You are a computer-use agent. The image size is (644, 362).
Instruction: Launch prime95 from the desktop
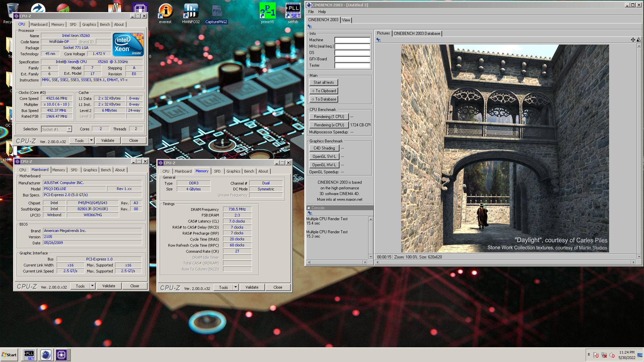click(x=267, y=13)
